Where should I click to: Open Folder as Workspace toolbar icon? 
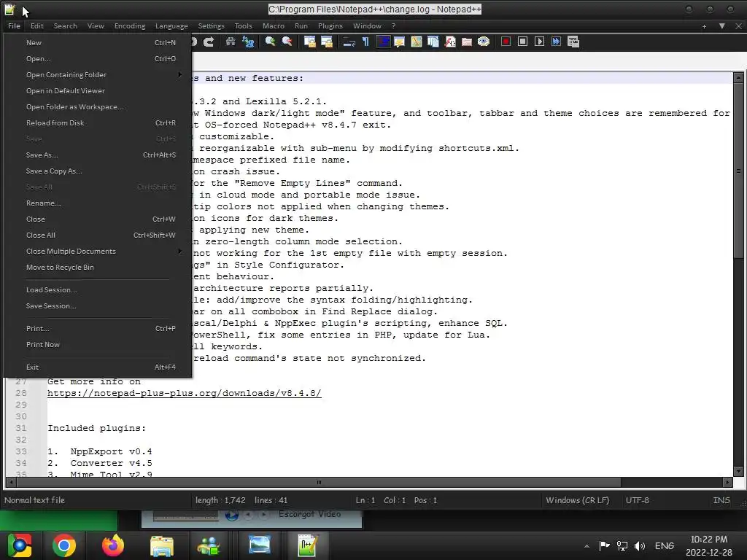click(x=466, y=42)
